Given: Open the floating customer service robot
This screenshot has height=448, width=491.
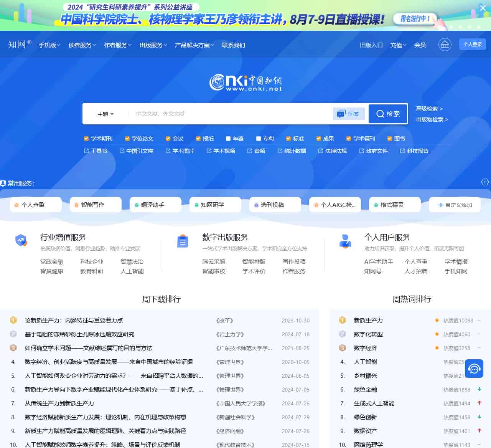Looking at the screenshot, I should 474,369.
